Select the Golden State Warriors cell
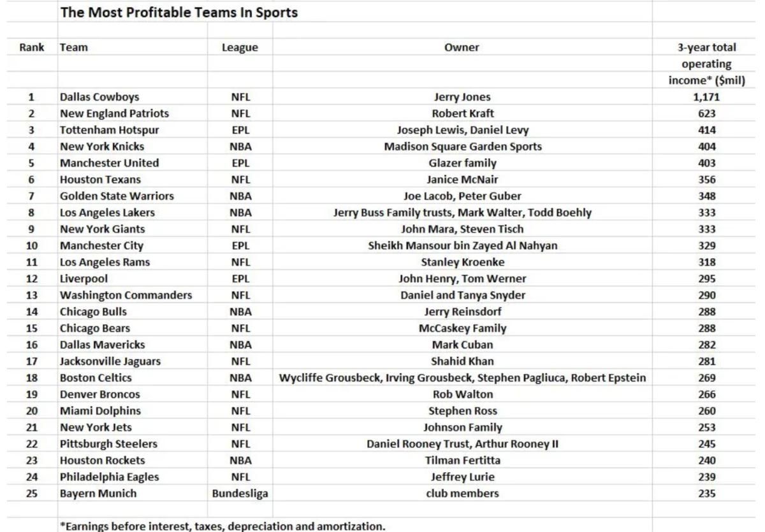Viewport: 765px width, 532px height. click(x=117, y=196)
